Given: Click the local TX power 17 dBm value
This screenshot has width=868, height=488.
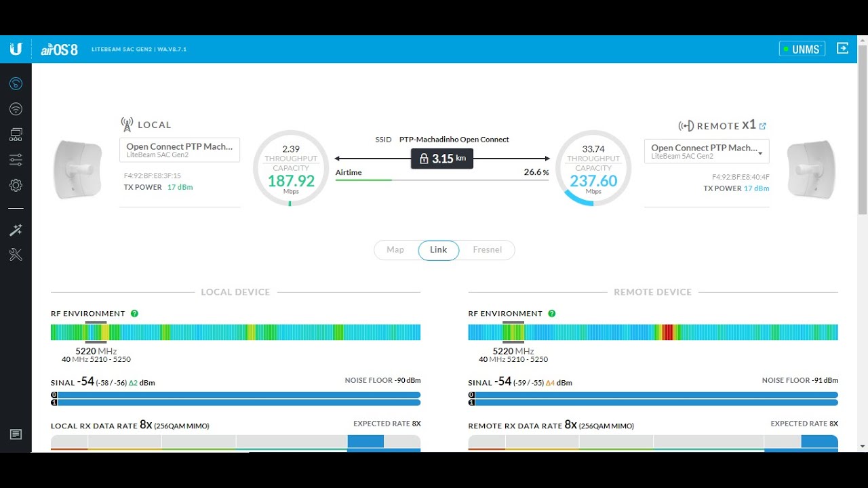Looking at the screenshot, I should [180, 187].
